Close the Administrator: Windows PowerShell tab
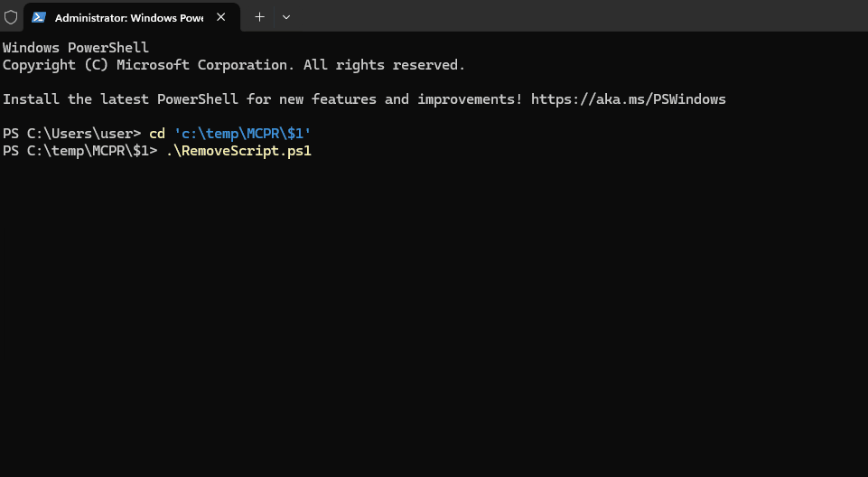The height and width of the screenshot is (477, 868). pyautogui.click(x=223, y=17)
